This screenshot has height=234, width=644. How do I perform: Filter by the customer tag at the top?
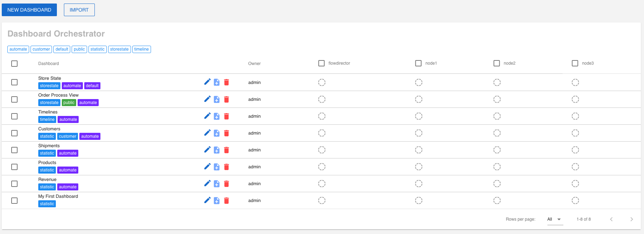coord(41,49)
